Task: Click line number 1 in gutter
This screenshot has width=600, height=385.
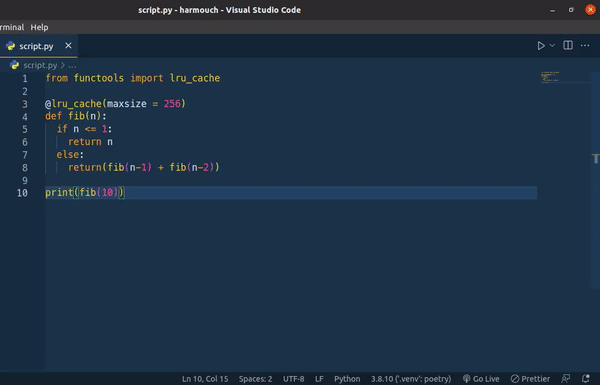Action: click(25, 78)
